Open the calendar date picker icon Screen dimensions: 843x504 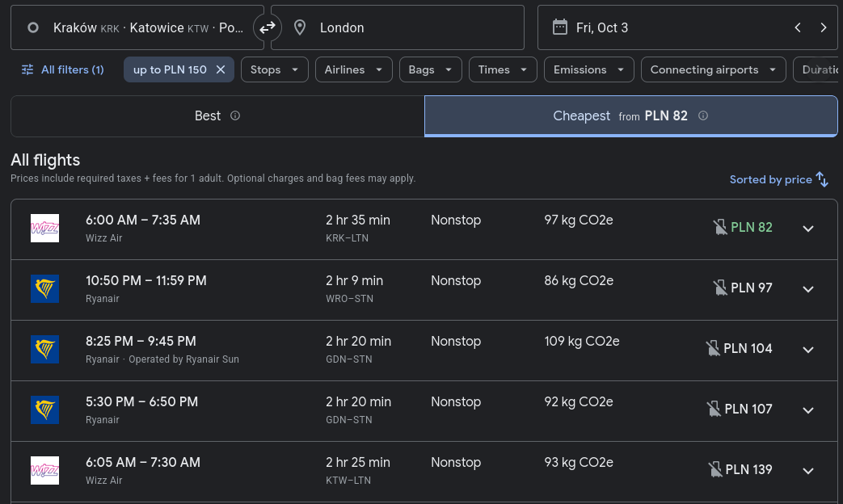pyautogui.click(x=559, y=27)
